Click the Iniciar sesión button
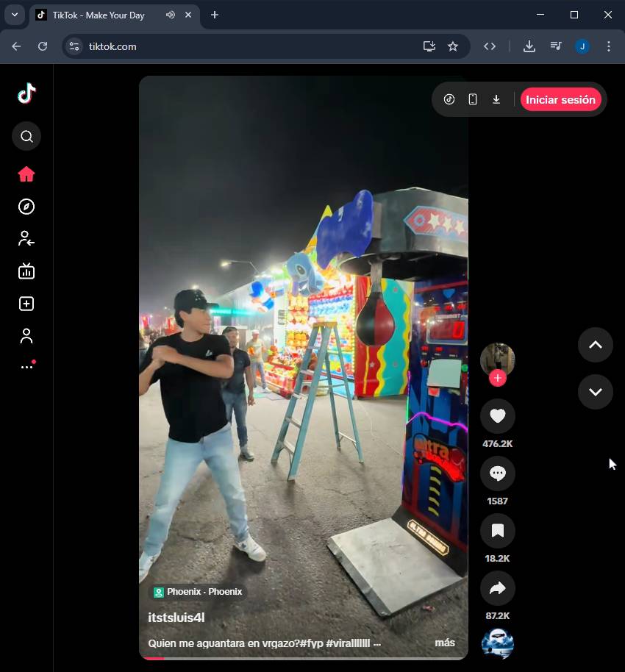This screenshot has height=672, width=625. [560, 100]
